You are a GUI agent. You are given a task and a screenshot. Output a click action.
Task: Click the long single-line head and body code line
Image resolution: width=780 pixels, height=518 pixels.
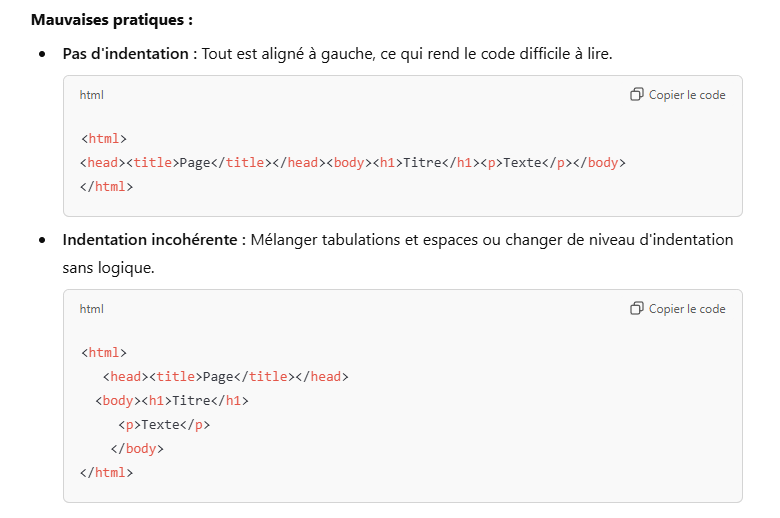point(353,163)
